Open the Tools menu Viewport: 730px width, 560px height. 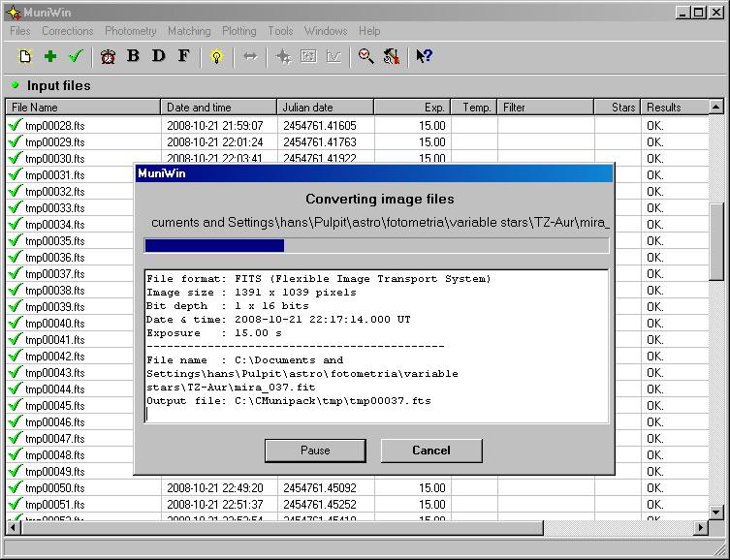tap(280, 31)
